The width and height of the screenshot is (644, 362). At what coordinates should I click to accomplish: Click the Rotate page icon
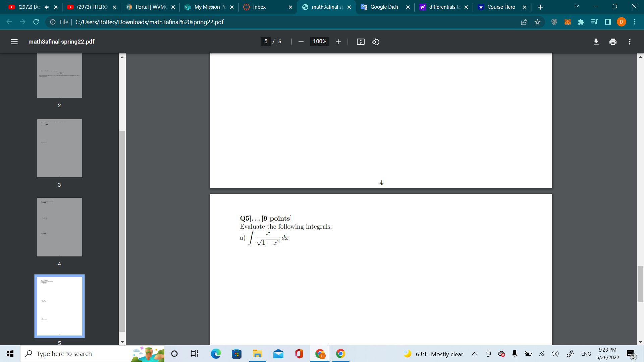(x=375, y=42)
